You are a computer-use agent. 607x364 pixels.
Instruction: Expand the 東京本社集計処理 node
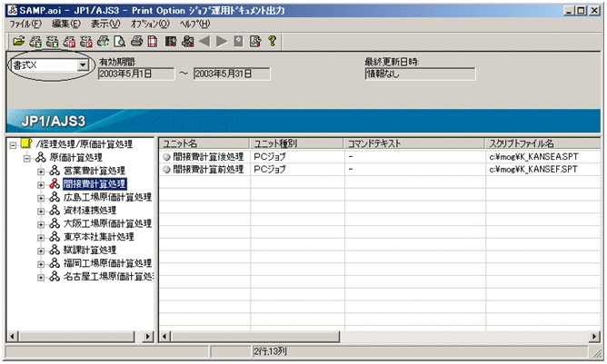coord(41,238)
